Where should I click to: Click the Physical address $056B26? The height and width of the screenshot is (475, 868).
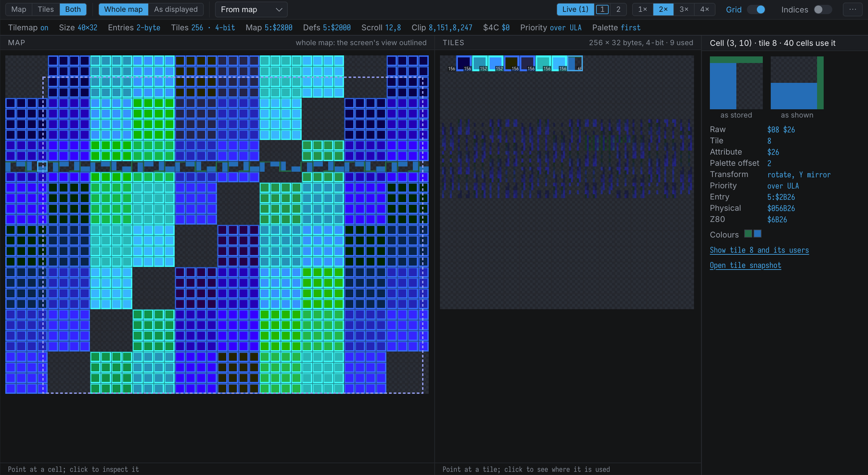point(781,208)
